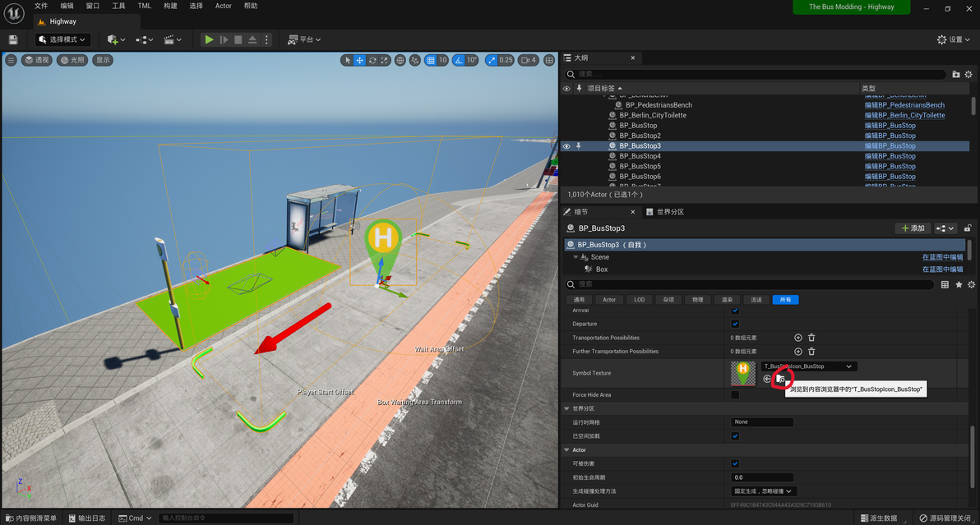Click the skip-frame button beside Play
980x525 pixels.
[224, 39]
